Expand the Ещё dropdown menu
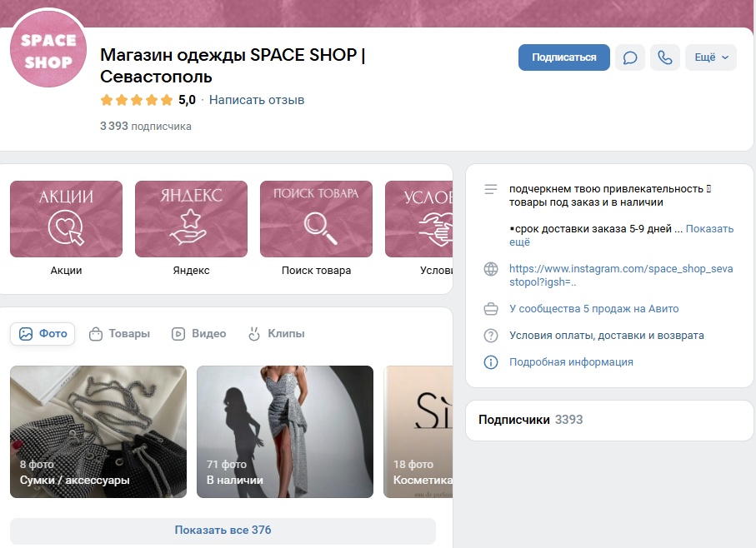This screenshot has width=756, height=548. [x=711, y=57]
